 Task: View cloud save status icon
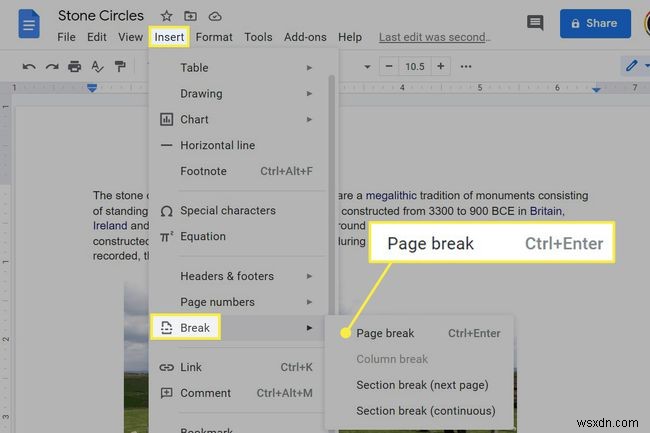[215, 16]
